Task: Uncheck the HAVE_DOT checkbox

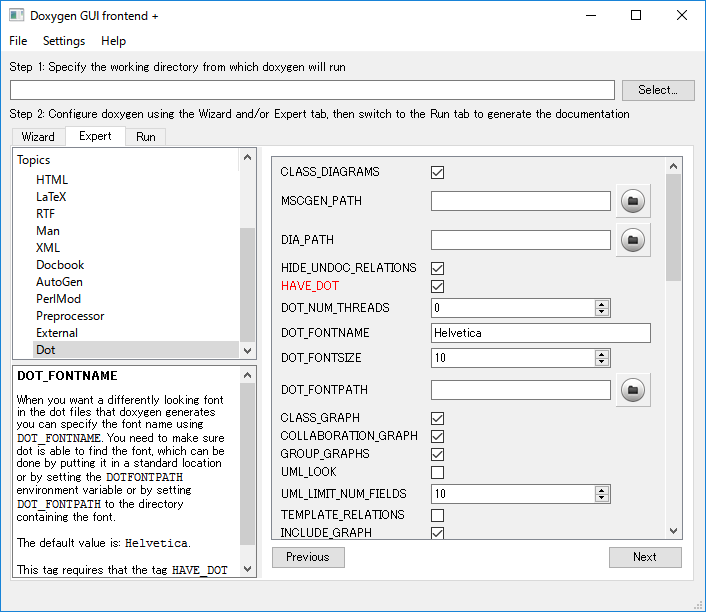Action: point(437,286)
